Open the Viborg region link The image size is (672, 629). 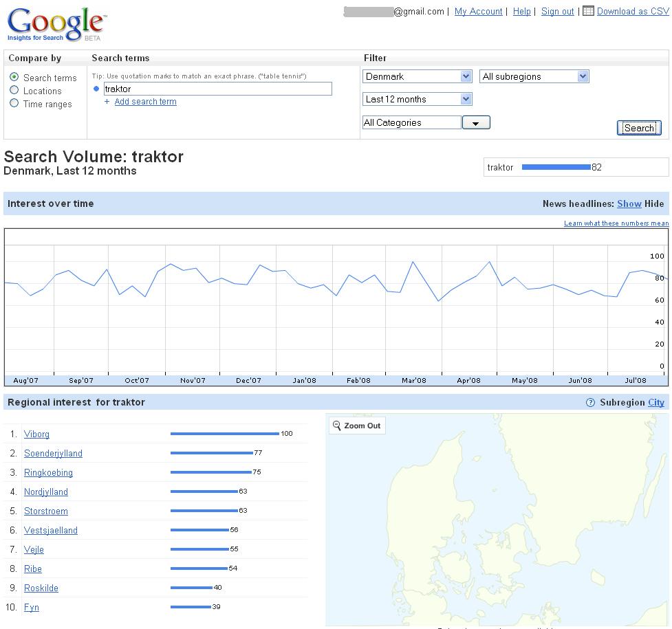point(36,434)
